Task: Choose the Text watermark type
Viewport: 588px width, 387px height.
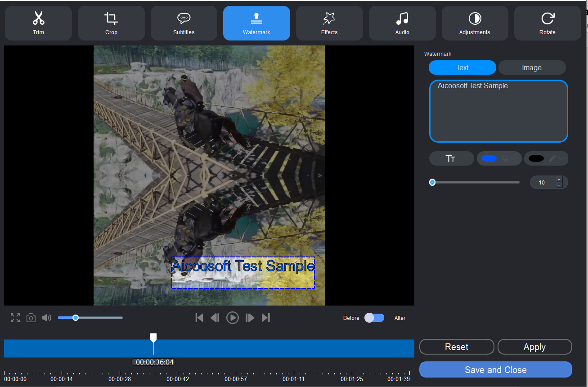Action: pyautogui.click(x=462, y=67)
